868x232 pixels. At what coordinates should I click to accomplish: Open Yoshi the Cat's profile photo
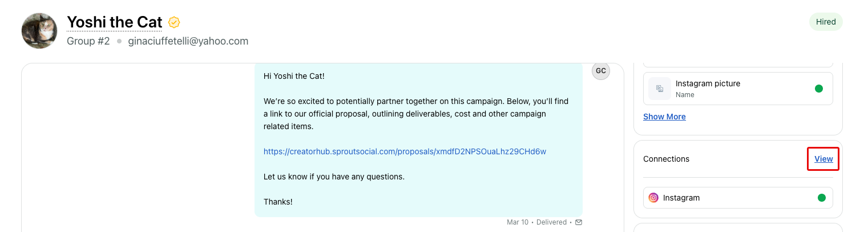coord(39,30)
